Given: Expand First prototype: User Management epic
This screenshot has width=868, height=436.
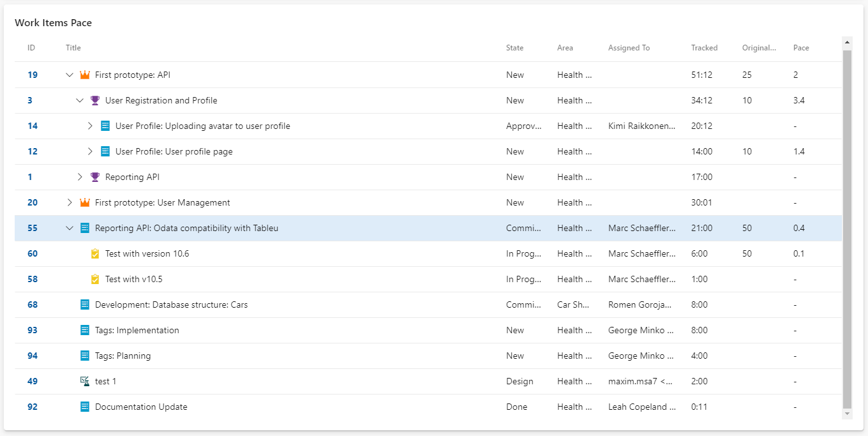Looking at the screenshot, I should coord(70,202).
